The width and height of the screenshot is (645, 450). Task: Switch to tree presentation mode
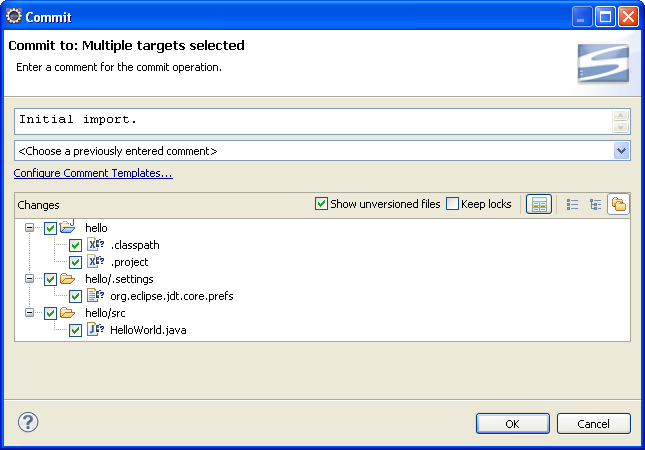click(x=596, y=204)
